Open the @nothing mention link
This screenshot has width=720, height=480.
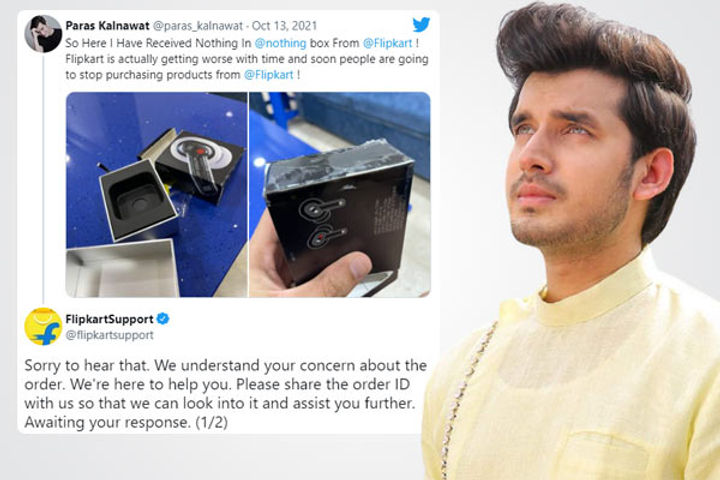280,43
